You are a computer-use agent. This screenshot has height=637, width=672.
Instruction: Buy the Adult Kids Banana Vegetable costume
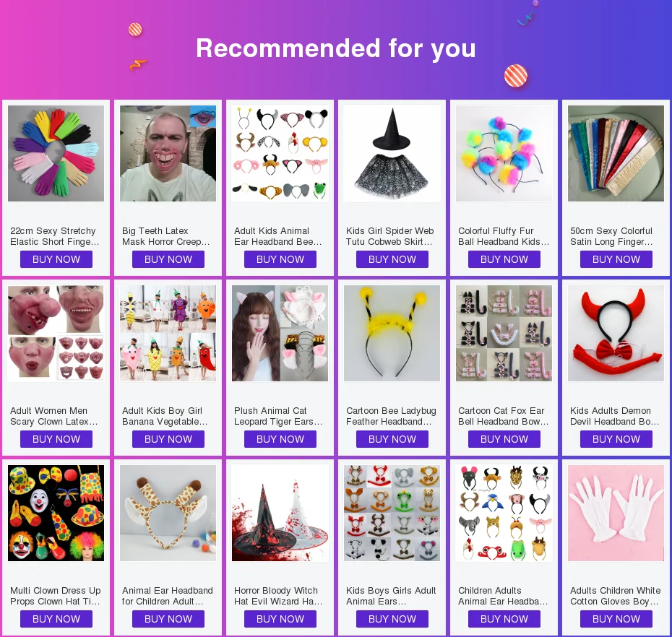(168, 439)
